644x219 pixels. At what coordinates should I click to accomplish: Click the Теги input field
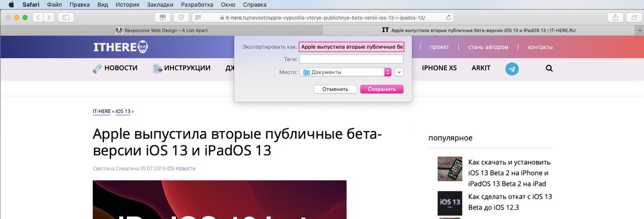351,59
